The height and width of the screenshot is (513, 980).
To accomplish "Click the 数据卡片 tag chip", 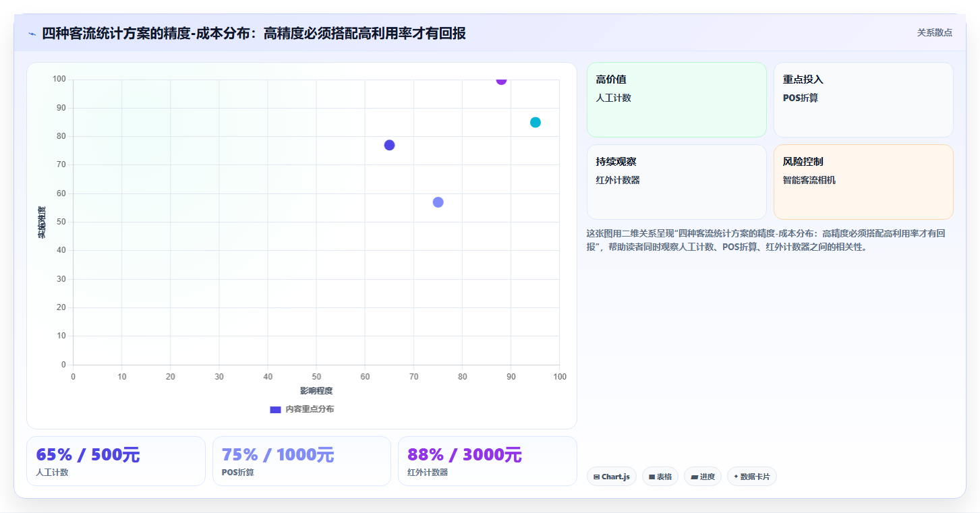I will click(752, 477).
